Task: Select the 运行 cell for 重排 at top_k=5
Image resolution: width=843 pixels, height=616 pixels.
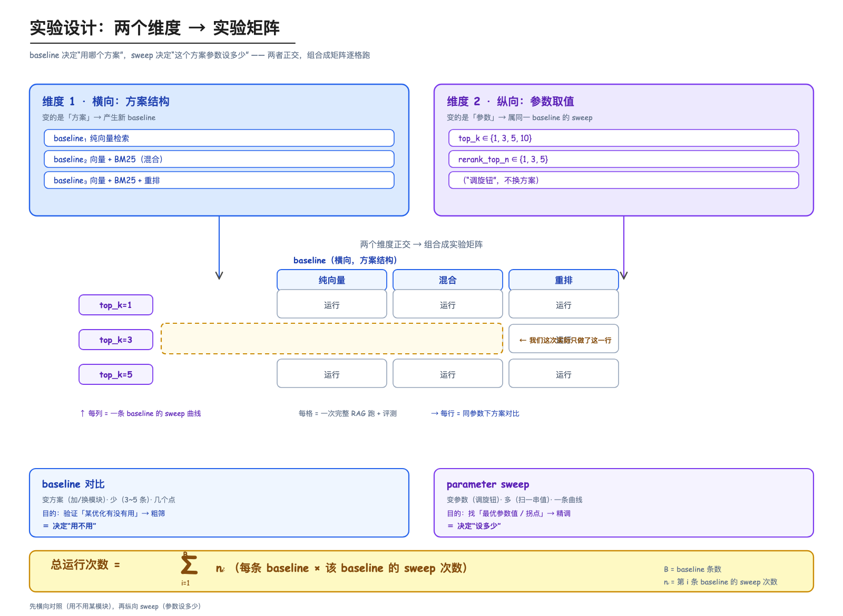Action: pos(564,373)
